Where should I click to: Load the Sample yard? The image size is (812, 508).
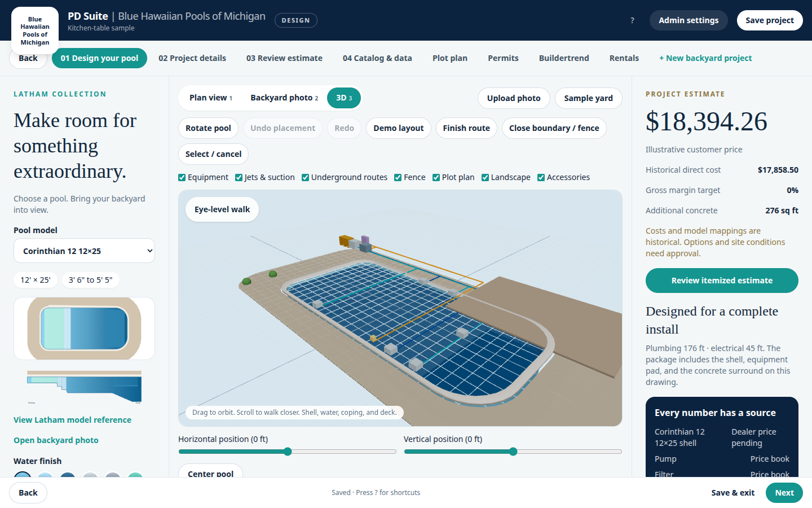(588, 98)
